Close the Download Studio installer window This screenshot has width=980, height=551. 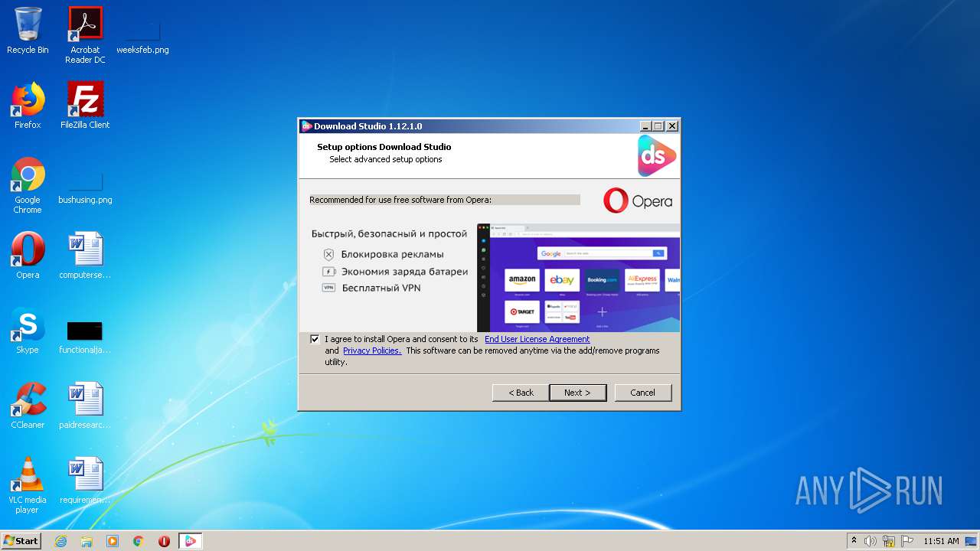[x=671, y=126]
